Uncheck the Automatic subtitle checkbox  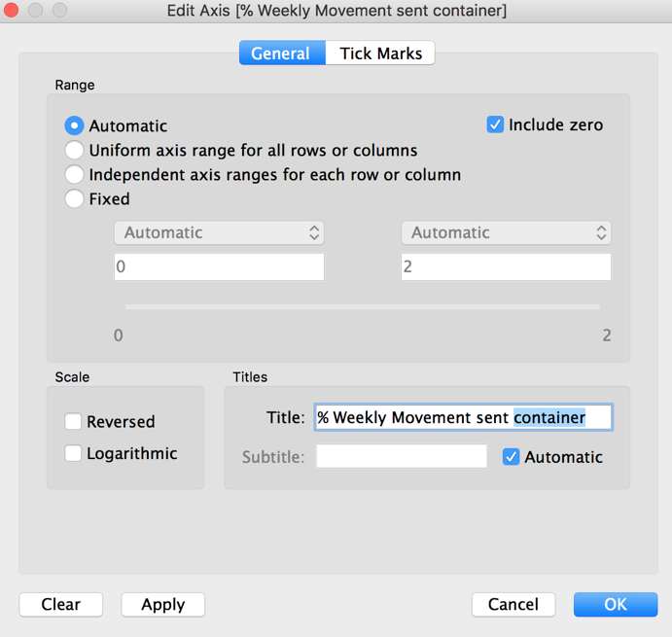pos(511,457)
